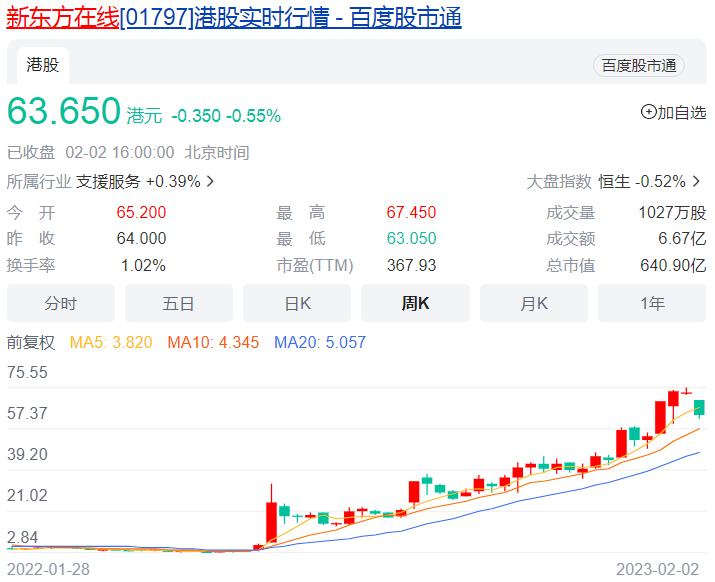Click the MA5: 3.820 indicator label

[x=111, y=343]
